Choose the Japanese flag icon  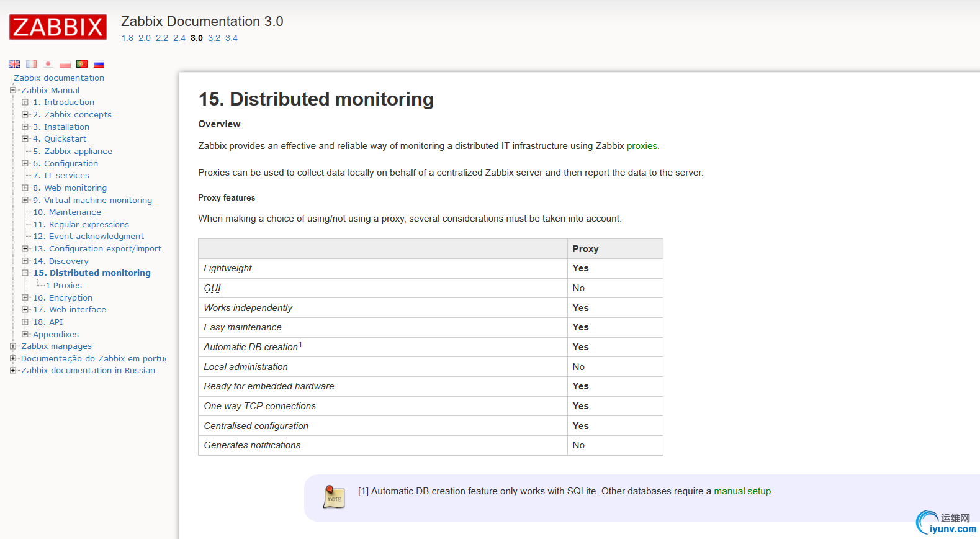coord(48,64)
